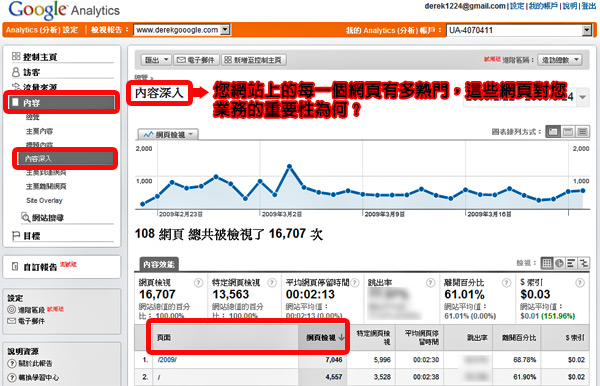This screenshot has width=600, height=386.
Task: Open the www.derekgooogle.com report selector
Action: (181, 30)
